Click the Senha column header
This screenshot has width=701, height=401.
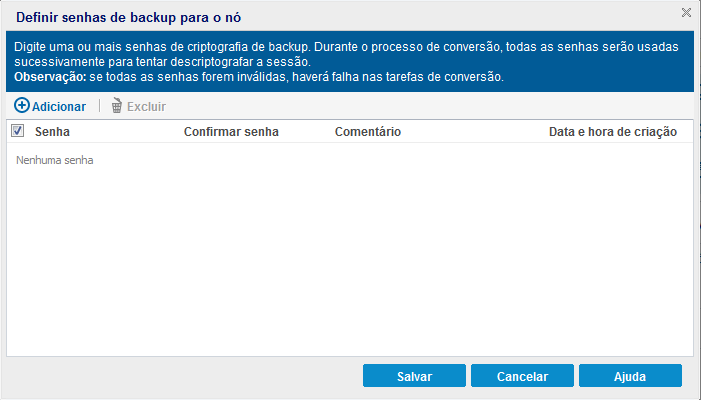(x=52, y=131)
